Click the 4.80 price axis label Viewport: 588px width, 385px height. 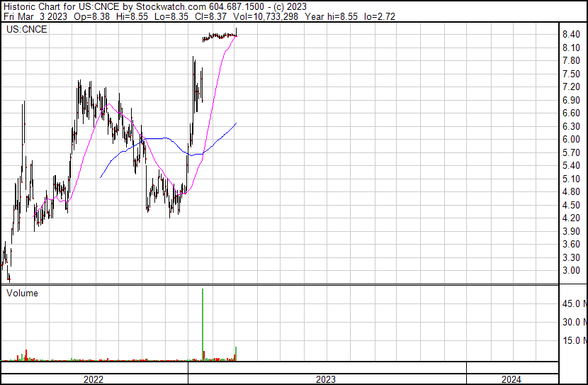pyautogui.click(x=571, y=191)
